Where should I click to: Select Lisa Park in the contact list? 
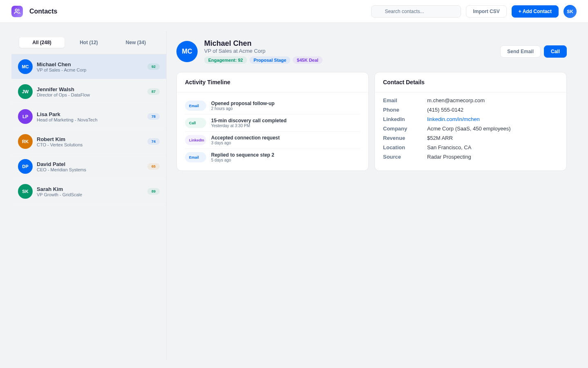coord(89,117)
